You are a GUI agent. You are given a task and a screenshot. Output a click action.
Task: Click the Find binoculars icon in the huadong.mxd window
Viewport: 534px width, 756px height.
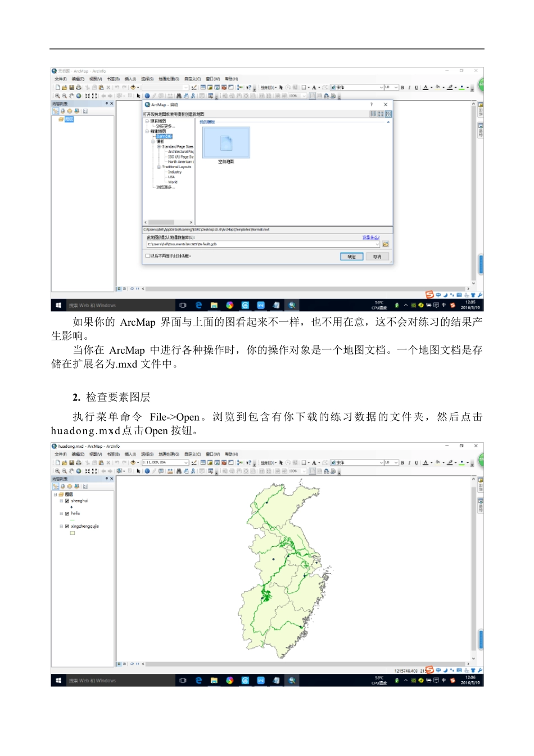coord(179,471)
